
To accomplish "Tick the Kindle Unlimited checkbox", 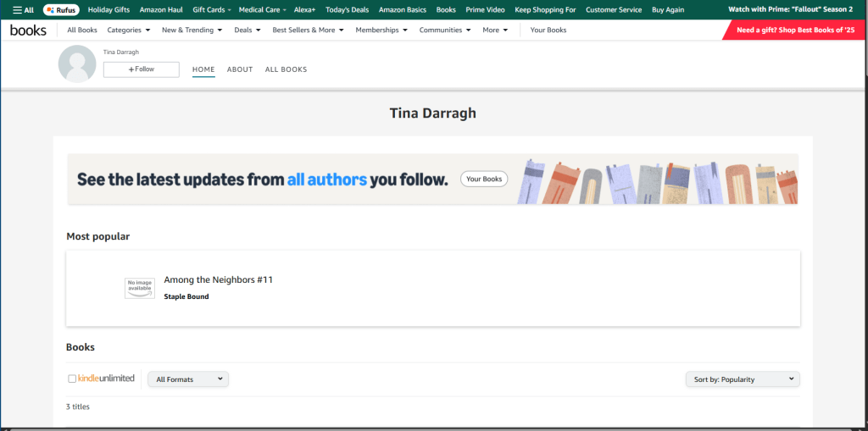I will (x=72, y=379).
